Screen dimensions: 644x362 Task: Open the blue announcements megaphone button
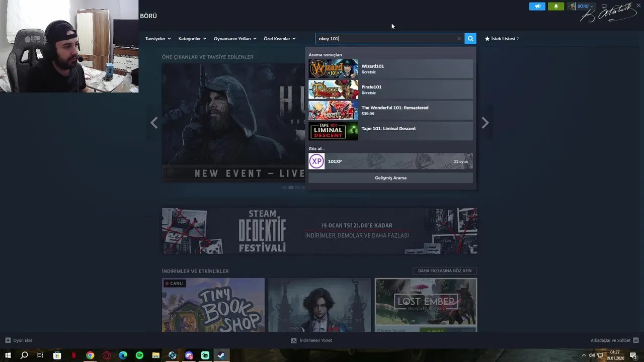point(537,7)
